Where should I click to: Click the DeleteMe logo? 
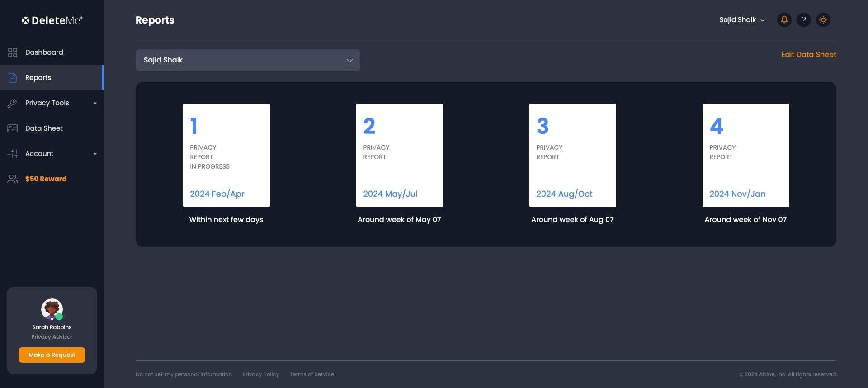pos(52,20)
